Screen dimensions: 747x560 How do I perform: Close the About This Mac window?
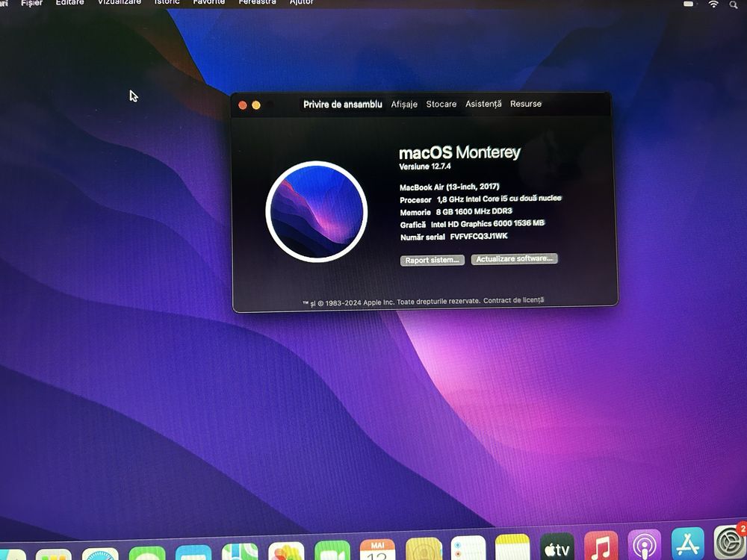coord(243,105)
